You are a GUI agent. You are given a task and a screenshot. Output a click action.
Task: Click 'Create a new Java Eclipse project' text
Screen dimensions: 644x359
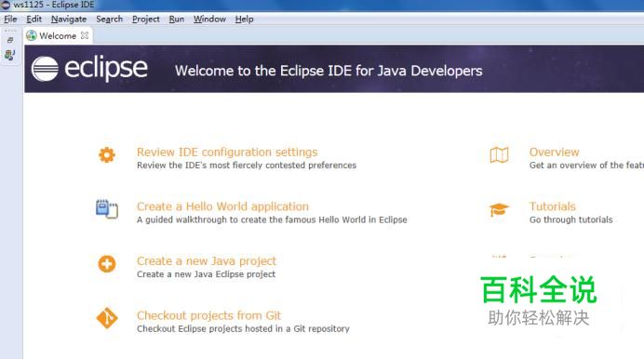tap(207, 274)
